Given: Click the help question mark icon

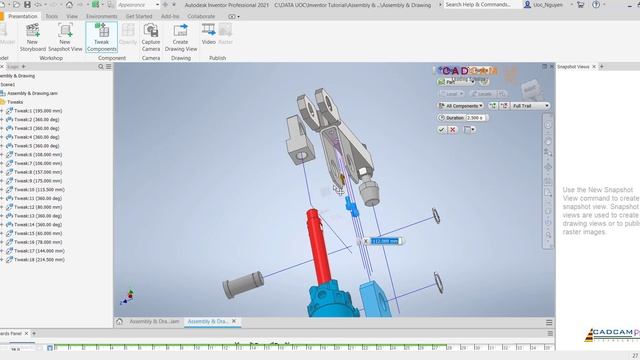Looking at the screenshot, I should tap(596, 4).
